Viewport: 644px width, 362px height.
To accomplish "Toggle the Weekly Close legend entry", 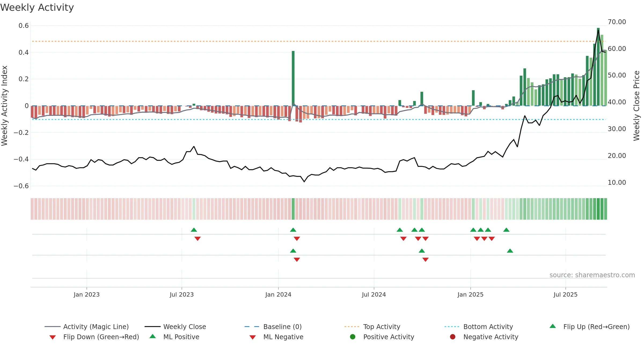I will [x=175, y=327].
